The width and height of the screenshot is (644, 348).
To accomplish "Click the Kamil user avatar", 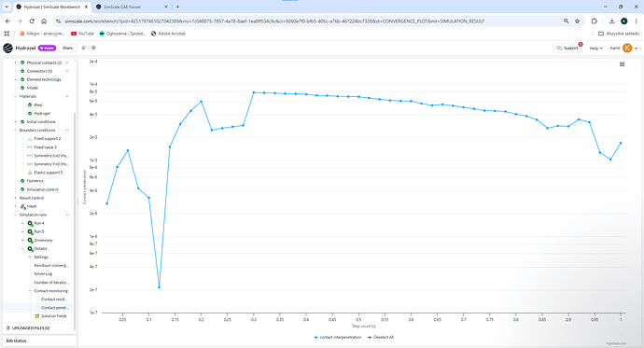I will 627,48.
